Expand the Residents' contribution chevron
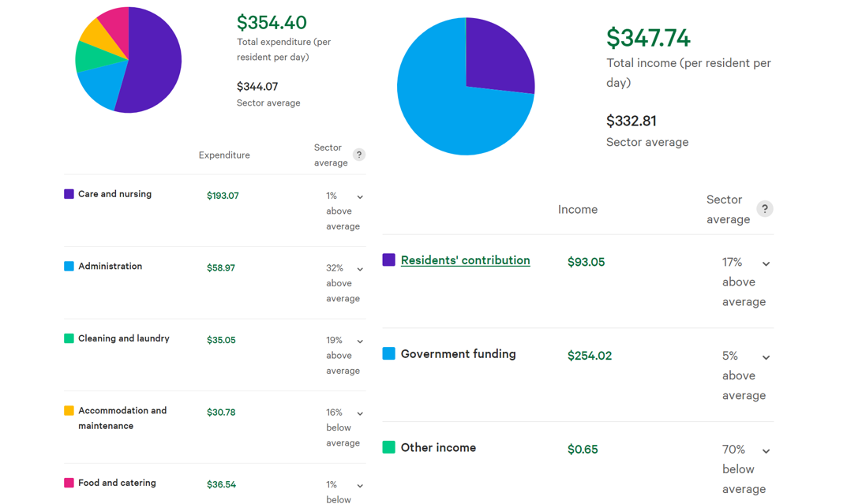The image size is (862, 504). (766, 264)
